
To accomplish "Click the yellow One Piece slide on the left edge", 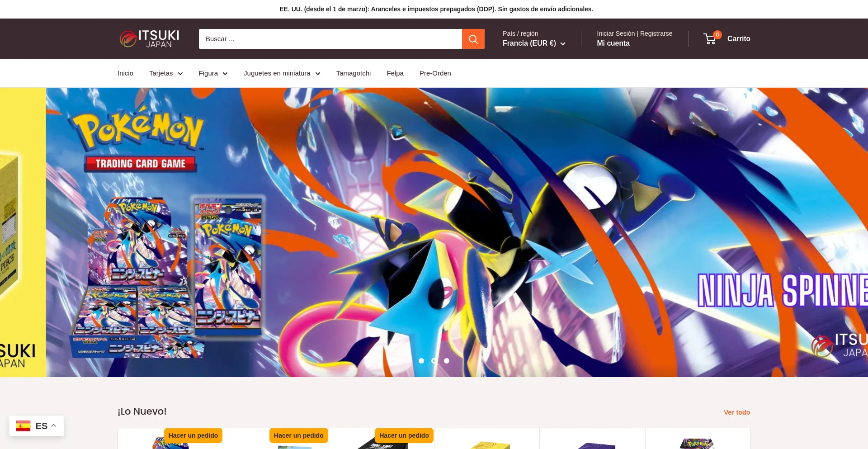I will (x=23, y=232).
